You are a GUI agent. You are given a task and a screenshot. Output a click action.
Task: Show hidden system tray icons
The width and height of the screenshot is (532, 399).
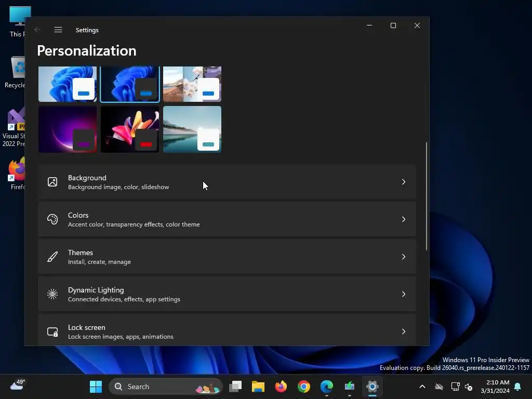click(x=422, y=387)
